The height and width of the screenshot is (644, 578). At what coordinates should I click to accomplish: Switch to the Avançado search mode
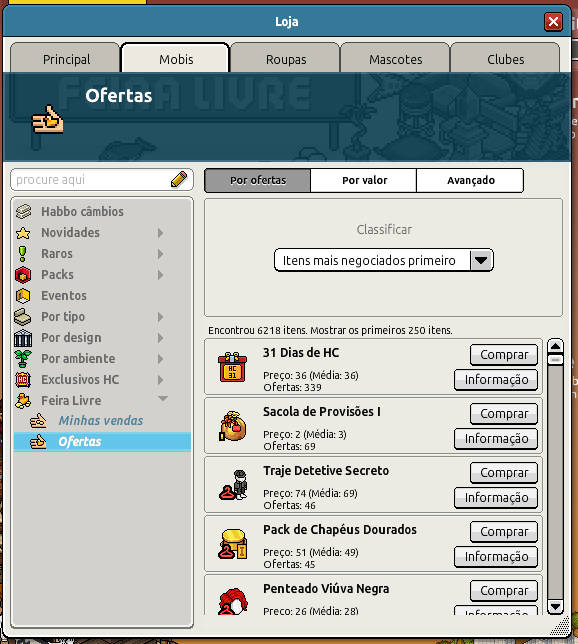(470, 180)
